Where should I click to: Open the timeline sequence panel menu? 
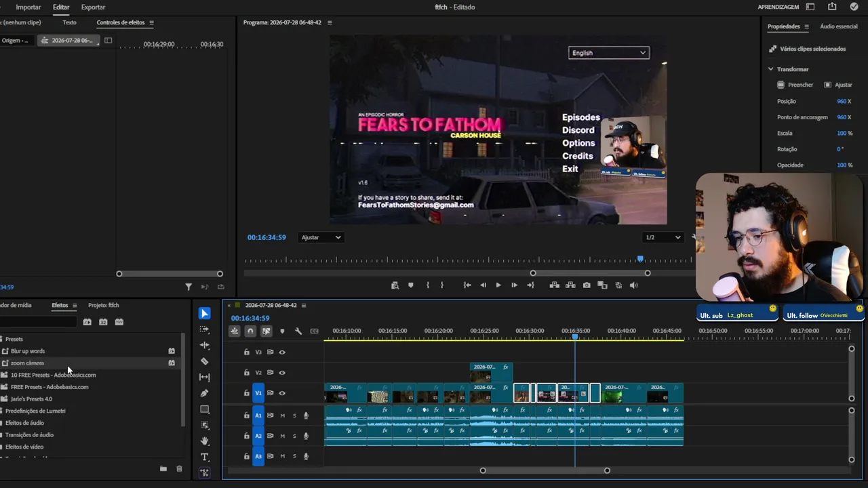pos(304,306)
